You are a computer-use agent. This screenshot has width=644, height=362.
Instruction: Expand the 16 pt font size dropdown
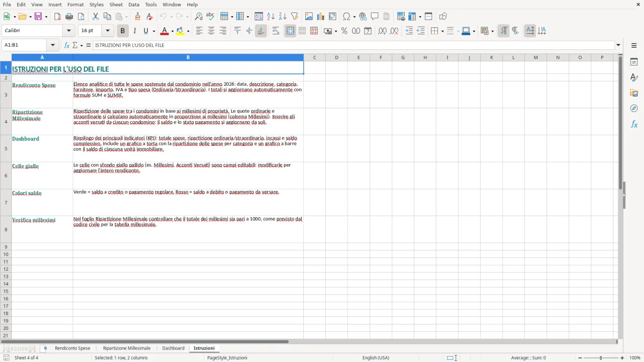tap(107, 31)
